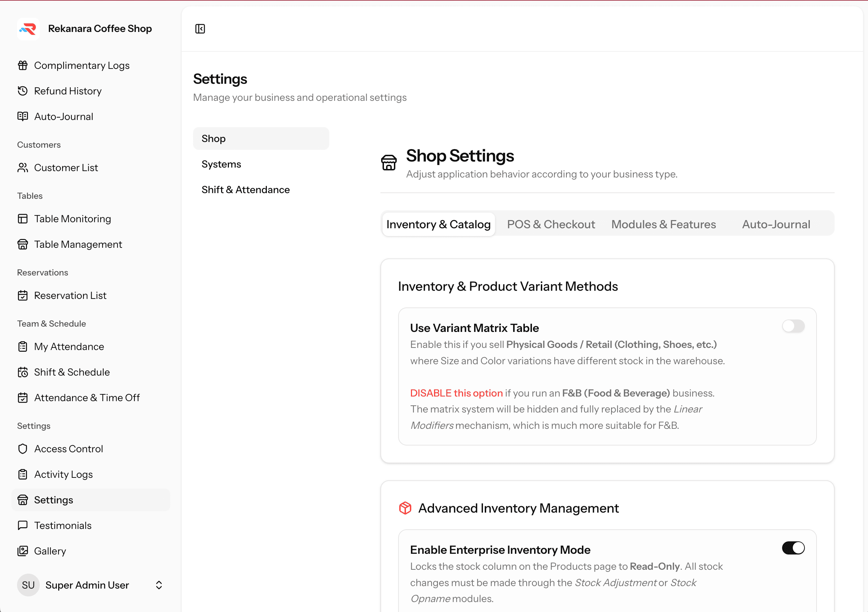Screen dimensions: 868x612
Task: Open Activity Logs page
Action: 91,474
